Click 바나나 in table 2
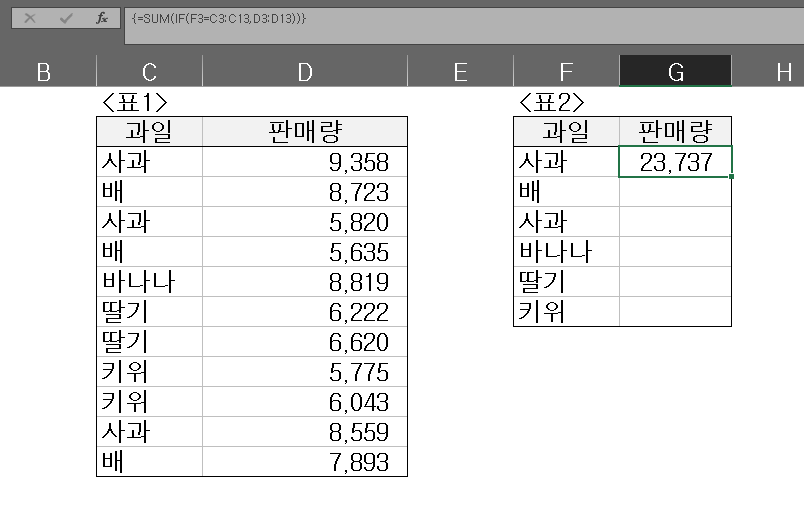Screen dimensions: 804x523 566,252
